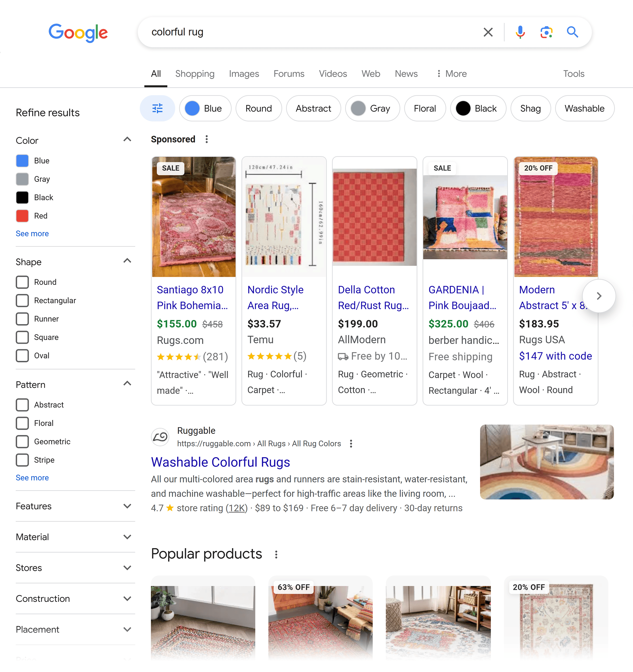Check the Geometric pattern checkbox

click(22, 442)
